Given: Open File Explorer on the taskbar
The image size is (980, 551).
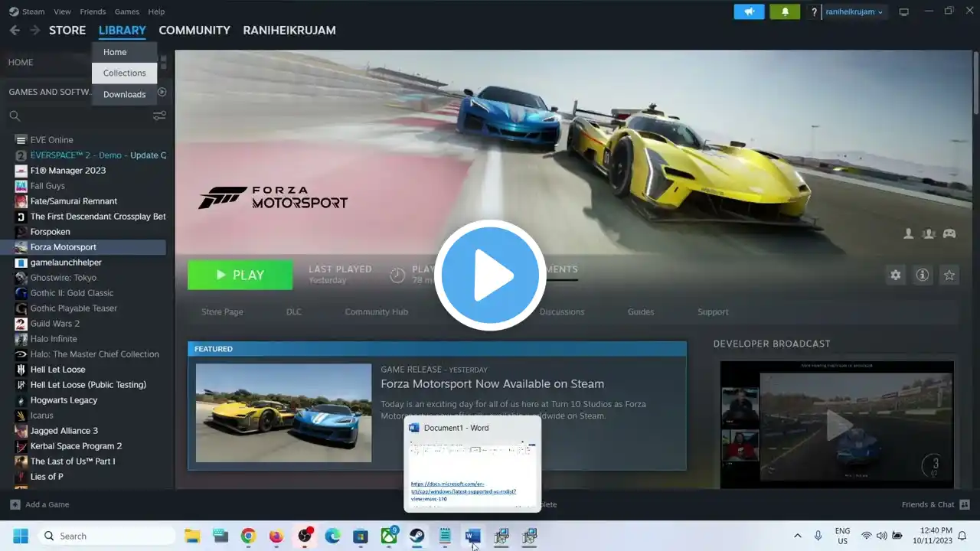Looking at the screenshot, I should (x=192, y=536).
